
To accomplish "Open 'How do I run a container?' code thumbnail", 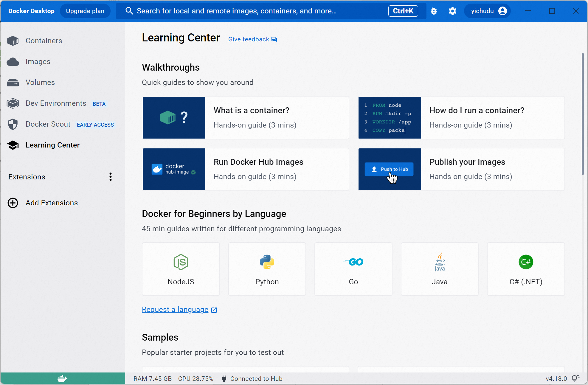I will pos(390,118).
